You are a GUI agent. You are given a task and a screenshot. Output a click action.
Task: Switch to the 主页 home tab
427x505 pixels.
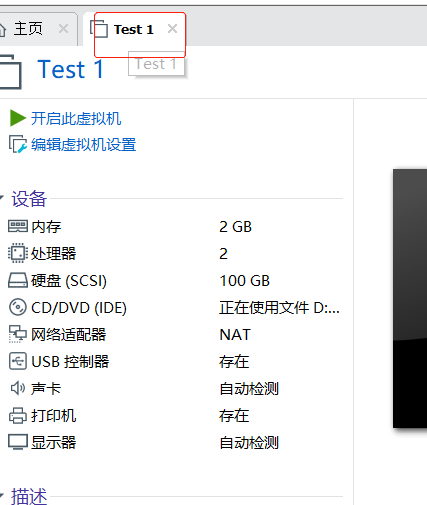pos(28,29)
